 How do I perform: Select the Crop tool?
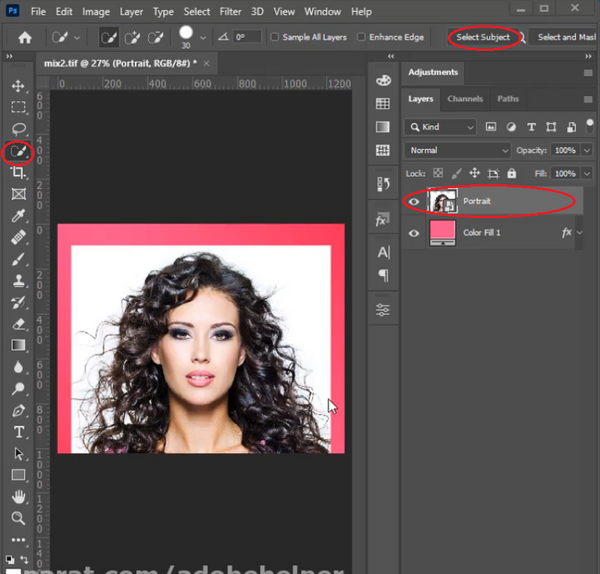click(18, 173)
